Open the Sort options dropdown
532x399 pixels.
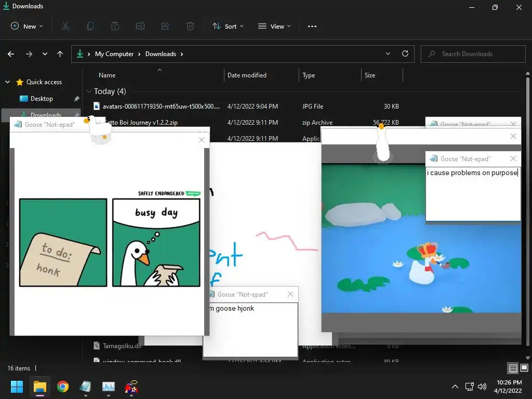[228, 26]
